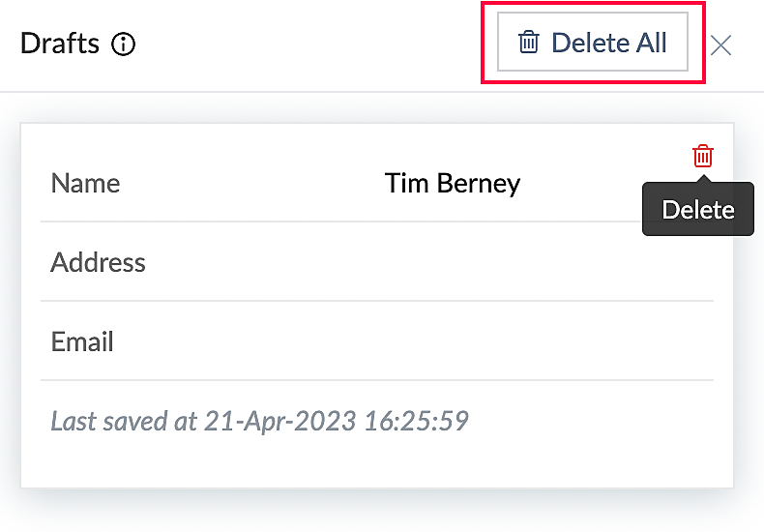
Task: Select the Email field label
Action: pyautogui.click(x=82, y=341)
